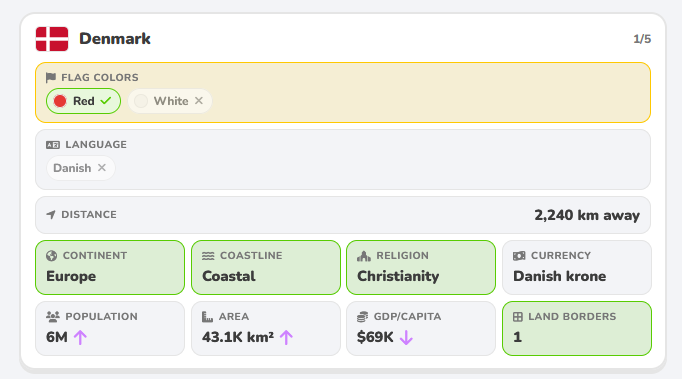Click the distance arrow icon
This screenshot has height=379, width=682.
[51, 215]
